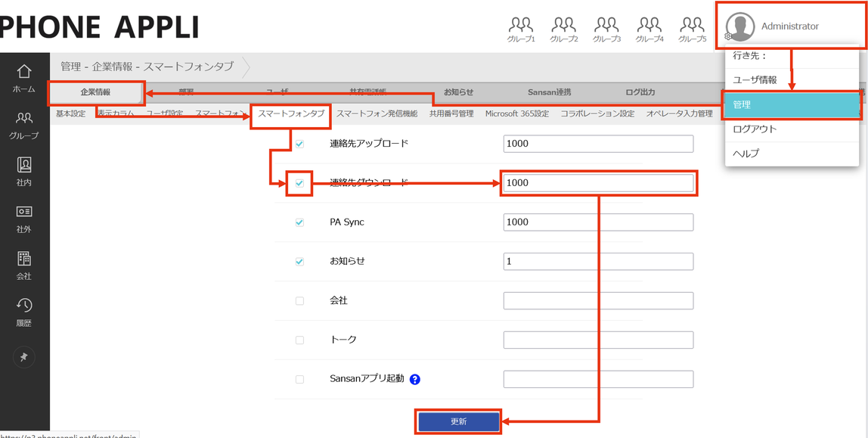Open the 履歴 history sidebar icon
This screenshot has width=868, height=438.
pyautogui.click(x=23, y=312)
